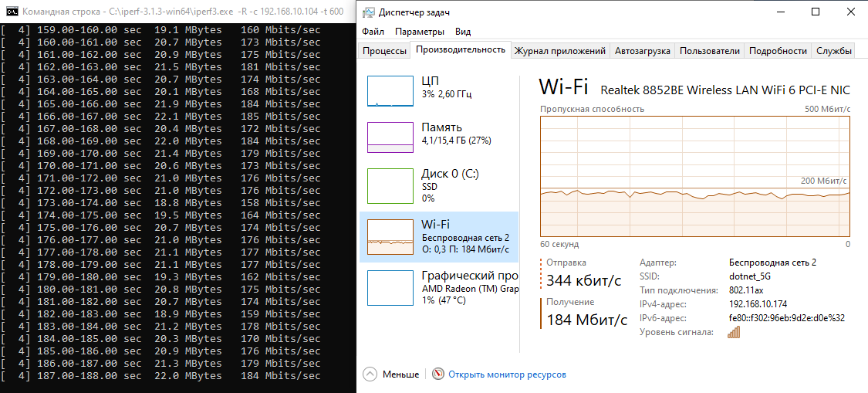The height and width of the screenshot is (393, 868).
Task: Click the Wi-Fi throughput graph
Action: pyautogui.click(x=694, y=177)
